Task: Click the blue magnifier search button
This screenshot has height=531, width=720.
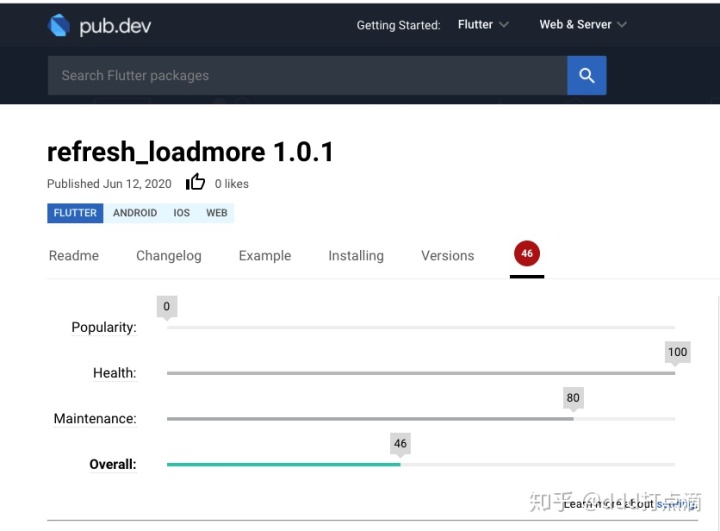Action: click(x=586, y=75)
